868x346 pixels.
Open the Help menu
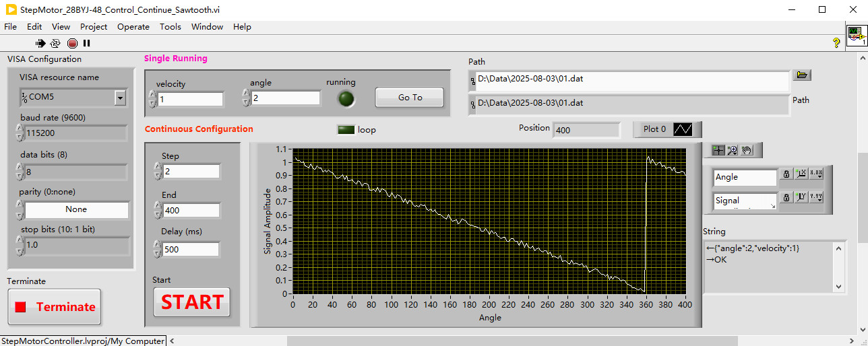tap(242, 27)
